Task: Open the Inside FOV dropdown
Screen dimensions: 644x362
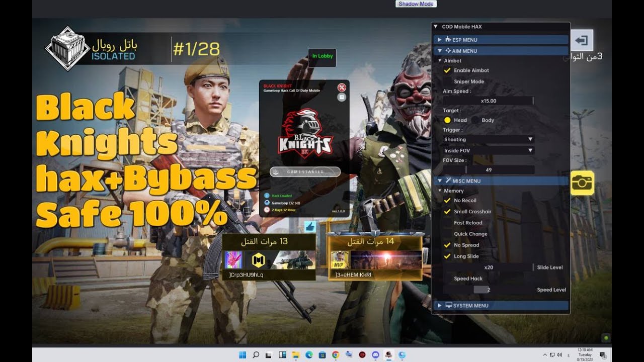Action: pyautogui.click(x=488, y=150)
